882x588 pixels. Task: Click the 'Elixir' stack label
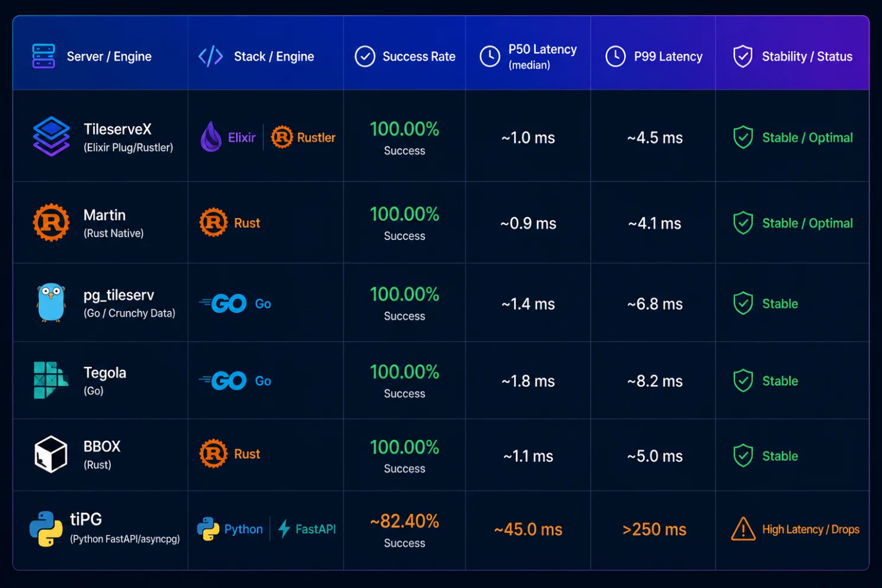coord(242,138)
